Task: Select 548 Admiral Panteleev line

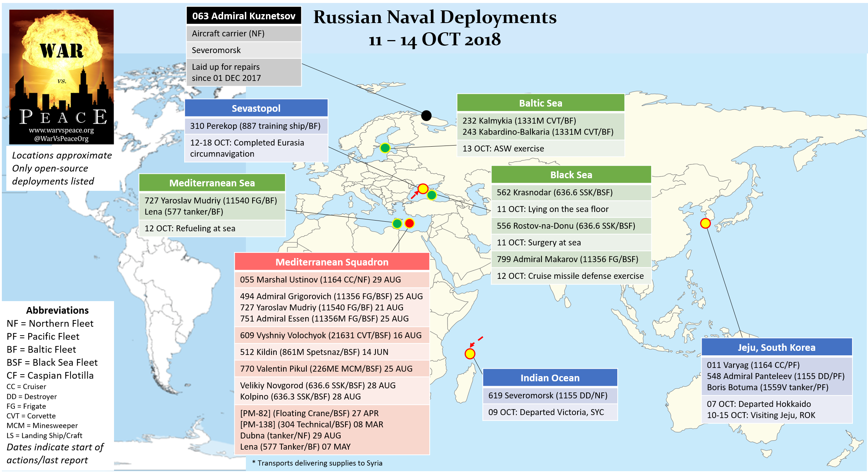Action: (x=776, y=376)
